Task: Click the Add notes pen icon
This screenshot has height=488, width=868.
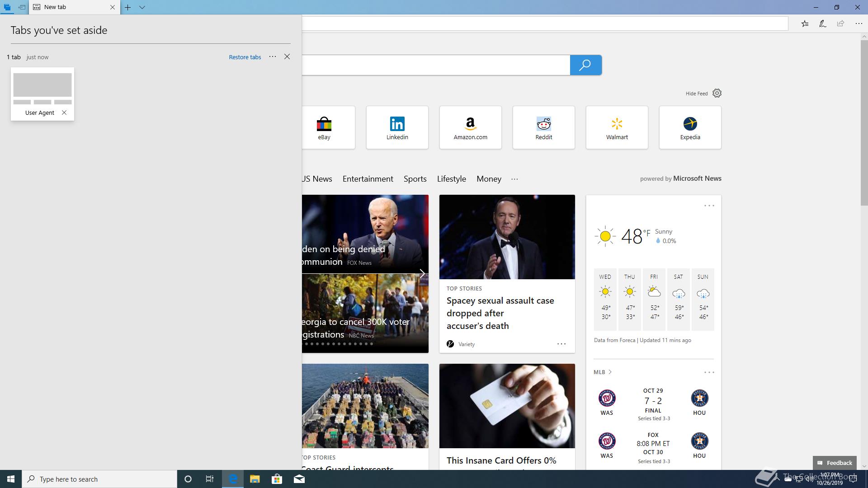Action: pyautogui.click(x=823, y=23)
